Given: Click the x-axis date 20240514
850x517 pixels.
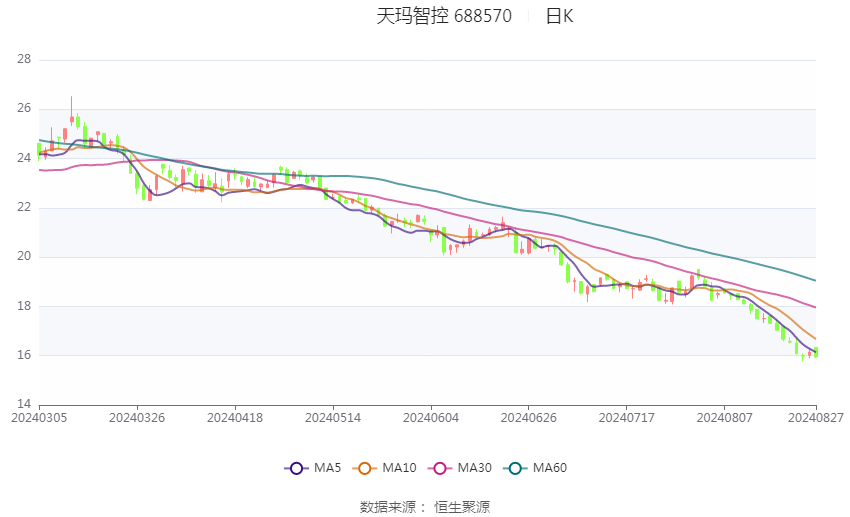Looking at the screenshot, I should point(333,418).
